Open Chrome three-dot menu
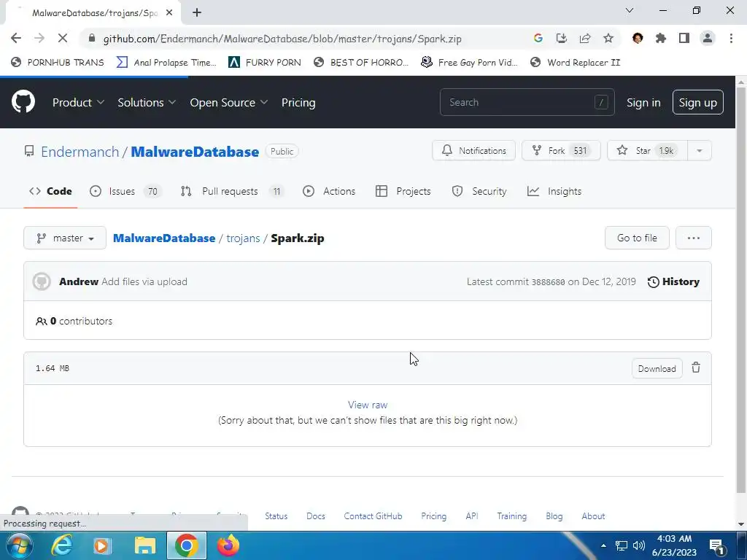 point(731,39)
